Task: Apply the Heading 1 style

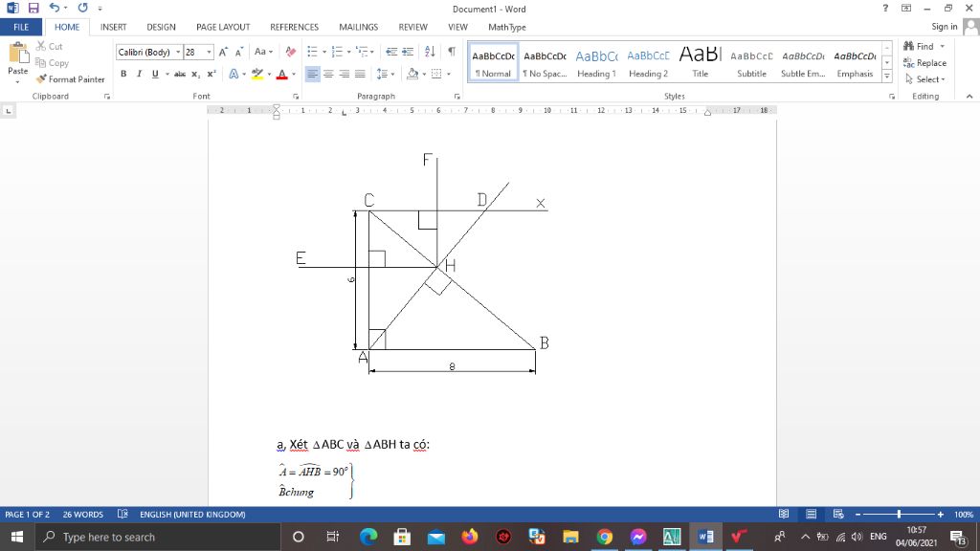Action: tap(596, 62)
